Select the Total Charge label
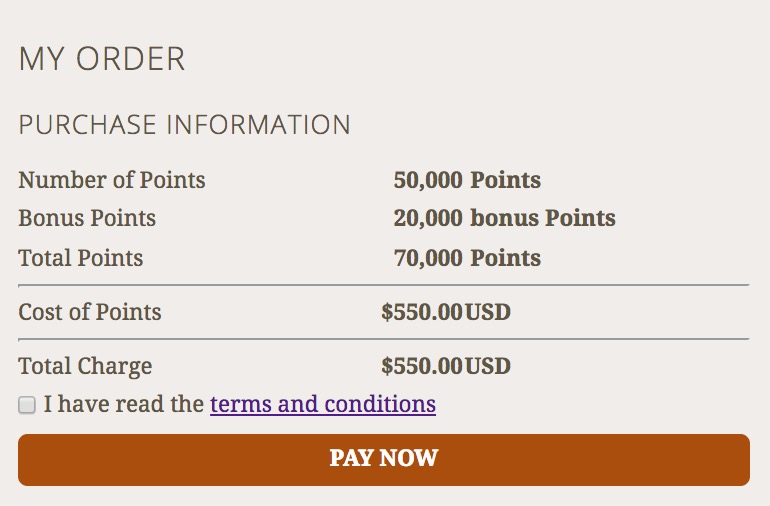The image size is (770, 506). click(x=85, y=366)
